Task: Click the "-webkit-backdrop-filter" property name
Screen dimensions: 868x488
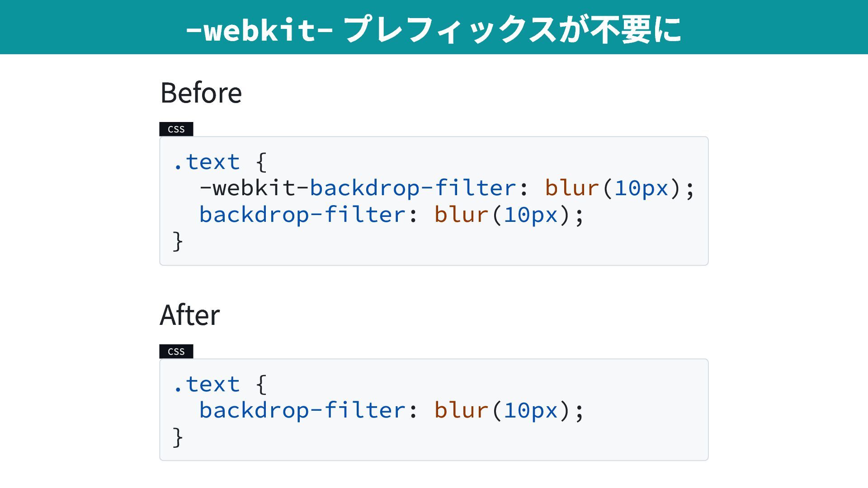Action: (x=357, y=188)
